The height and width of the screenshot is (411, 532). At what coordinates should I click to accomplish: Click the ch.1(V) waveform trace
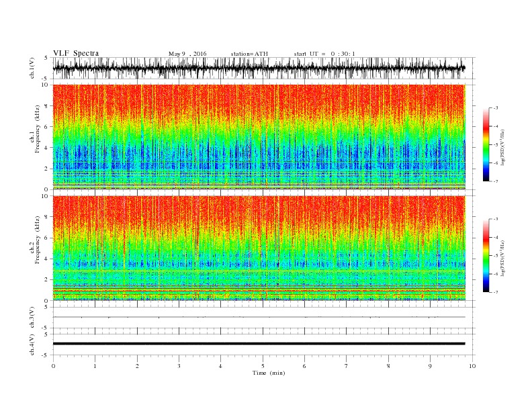(x=259, y=68)
